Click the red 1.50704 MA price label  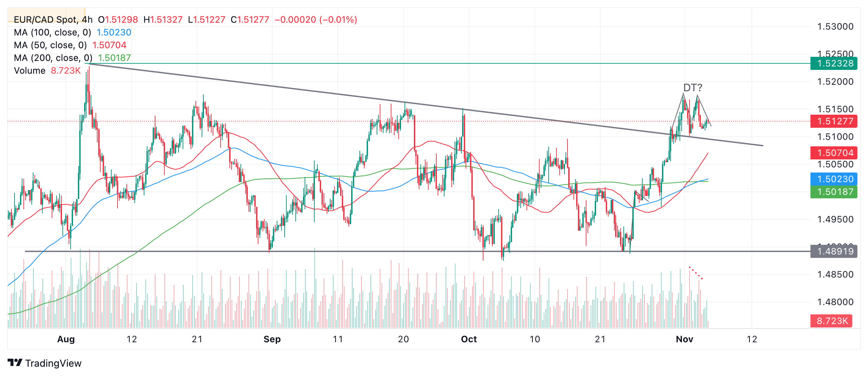pyautogui.click(x=834, y=153)
